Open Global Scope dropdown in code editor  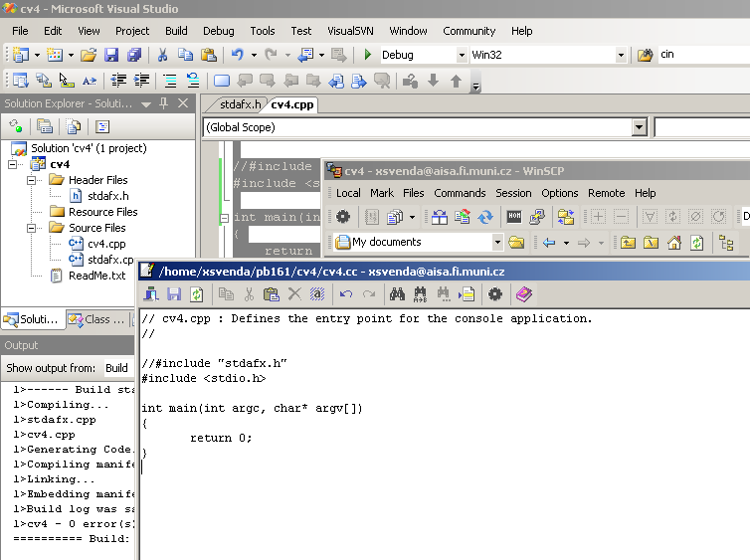tap(639, 127)
